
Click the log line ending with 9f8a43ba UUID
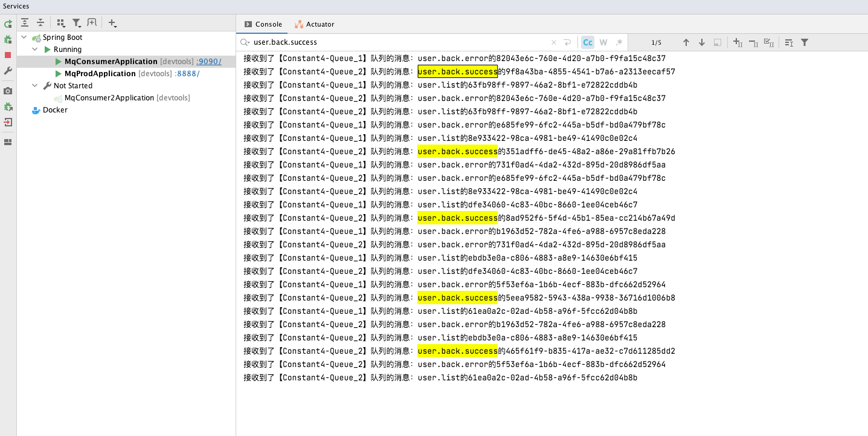(460, 71)
